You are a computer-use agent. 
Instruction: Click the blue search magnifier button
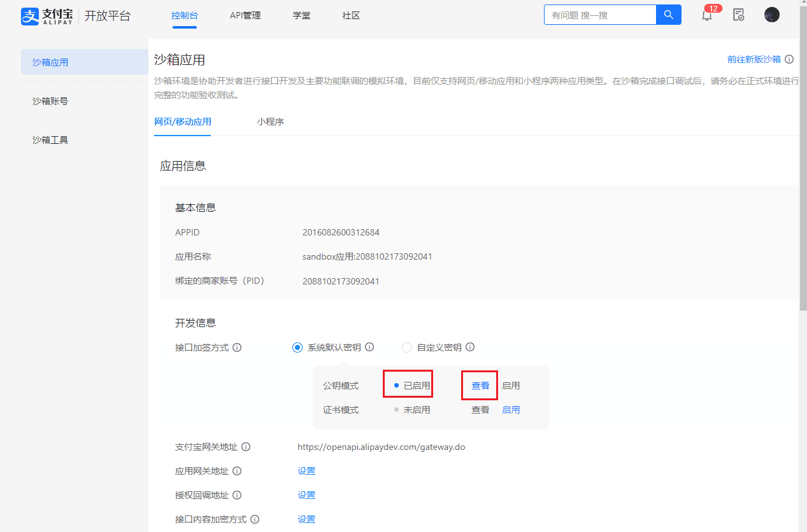tap(668, 15)
